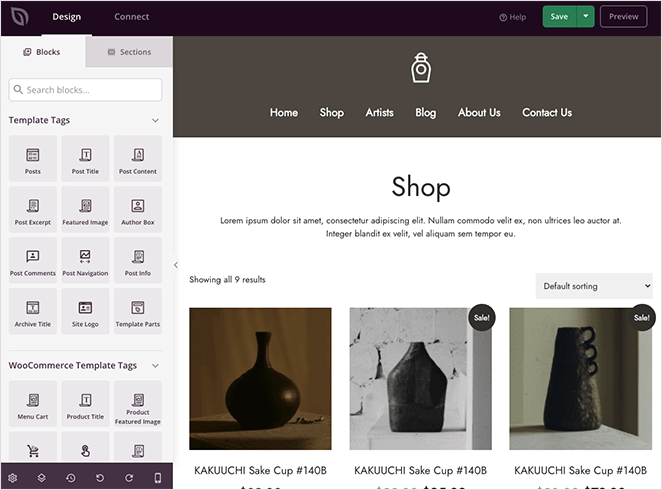Click the About Us menu item
Image resolution: width=662 pixels, height=490 pixels.
coord(479,113)
